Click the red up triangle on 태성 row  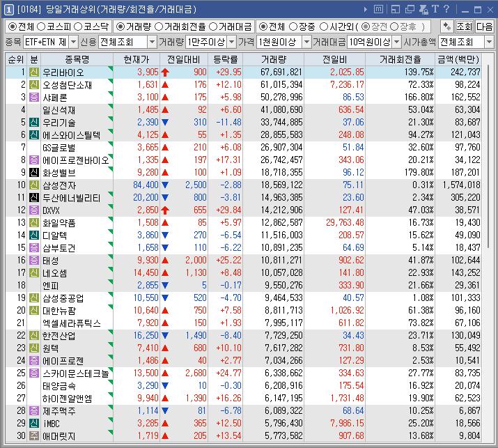(x=165, y=260)
